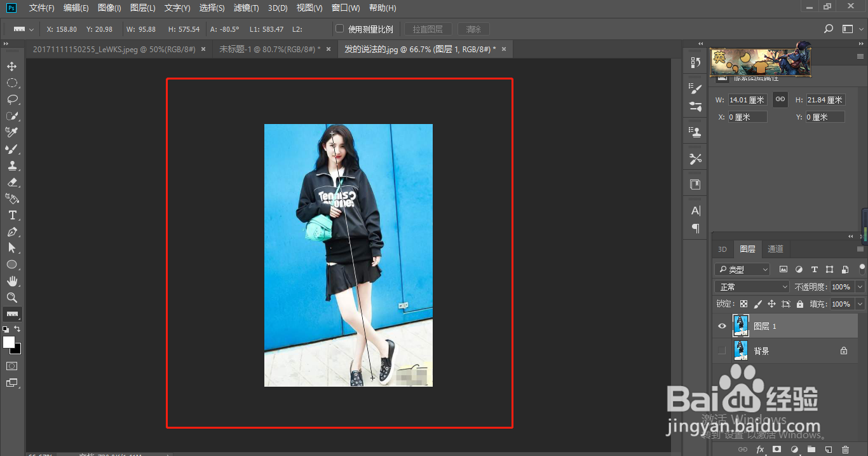This screenshot has width=868, height=456.
Task: Toggle type layer filter
Action: [x=814, y=270]
